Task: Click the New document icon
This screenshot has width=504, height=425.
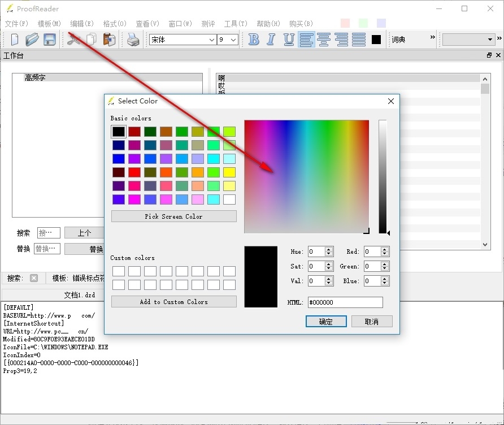Action: pyautogui.click(x=15, y=40)
